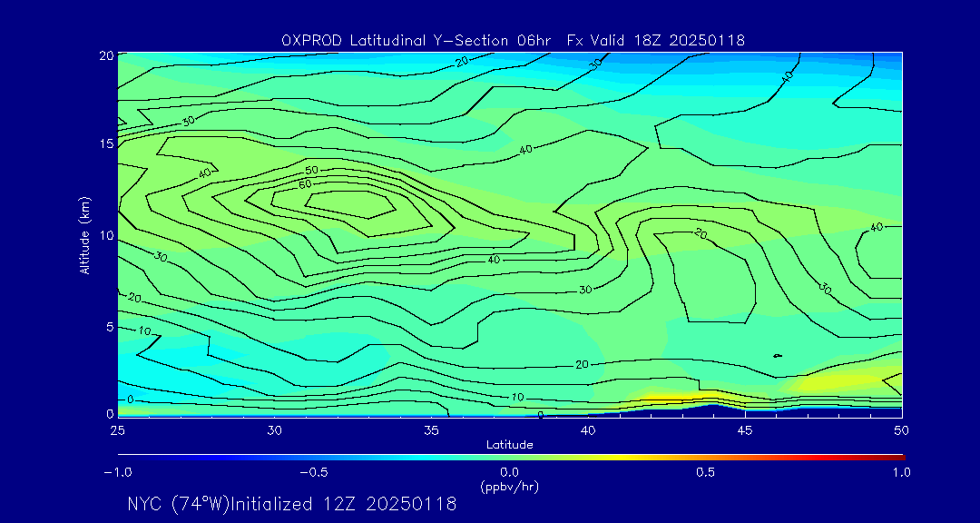Click the color scale value -1.0
The width and height of the screenshot is (980, 523).
116,472
